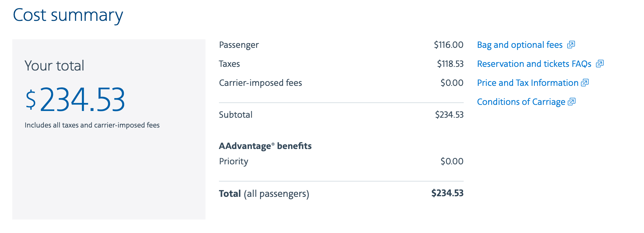Image resolution: width=644 pixels, height=233 pixels.
Task: Click the large $234.53 total in the gray box
Action: click(x=75, y=100)
